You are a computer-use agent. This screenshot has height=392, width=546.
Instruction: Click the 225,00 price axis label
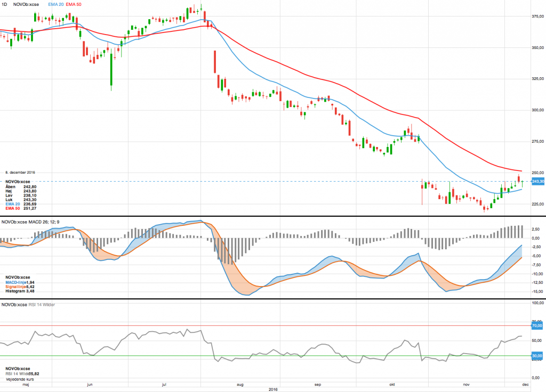[537, 204]
